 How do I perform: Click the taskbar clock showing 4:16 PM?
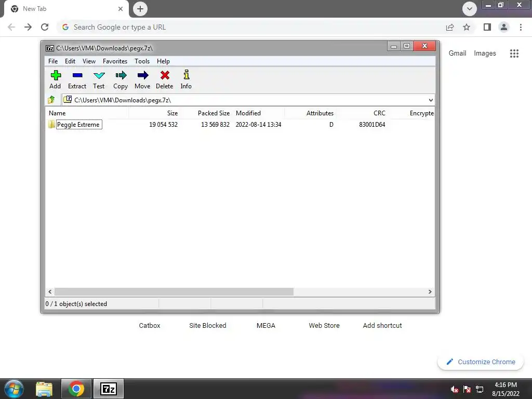506,389
